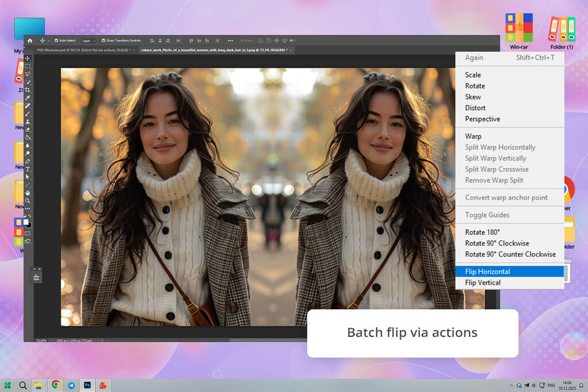The width and height of the screenshot is (588, 392).
Task: Click Quick Mask mode icon
Action: coord(28,234)
